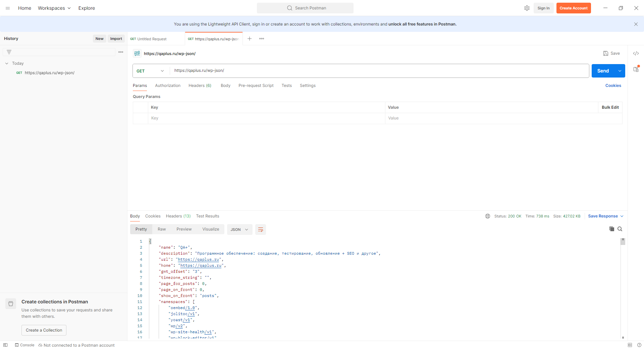Collapse the Today history group

[x=7, y=63]
